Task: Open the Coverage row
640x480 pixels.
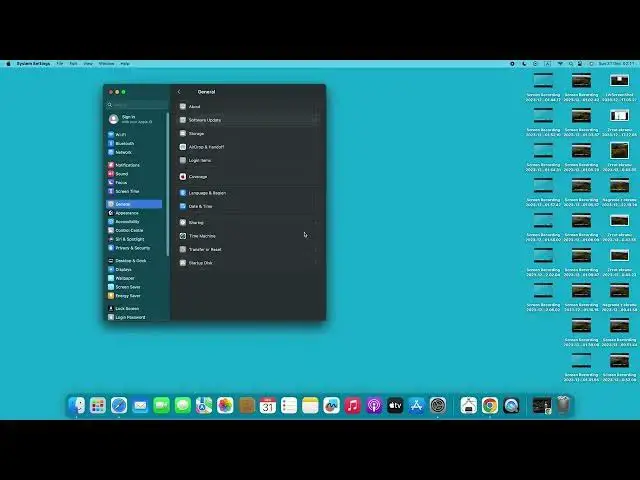Action: click(x=249, y=177)
